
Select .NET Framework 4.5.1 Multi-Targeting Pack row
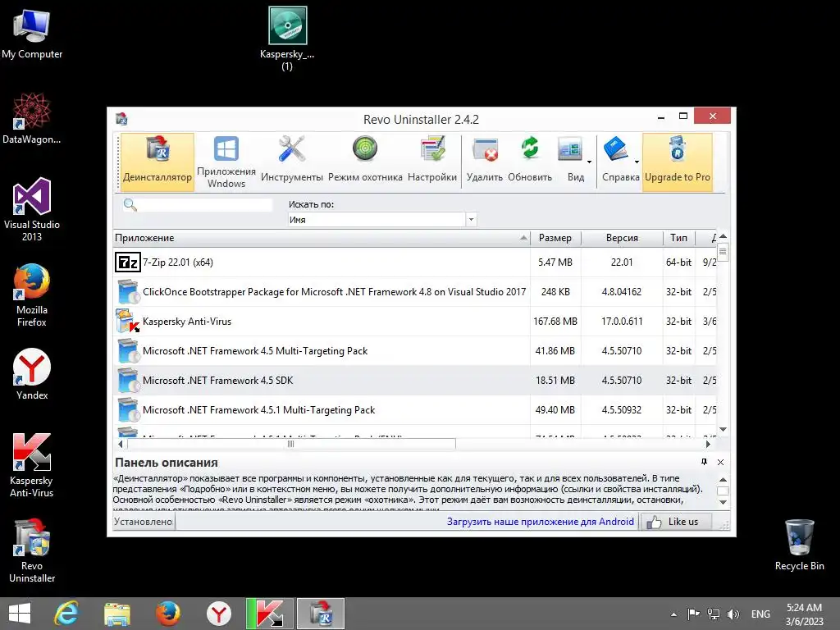(414, 410)
